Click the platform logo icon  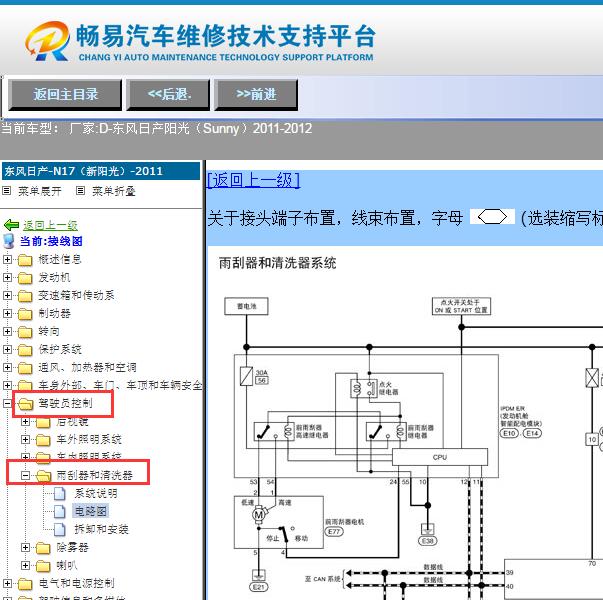pyautogui.click(x=48, y=41)
